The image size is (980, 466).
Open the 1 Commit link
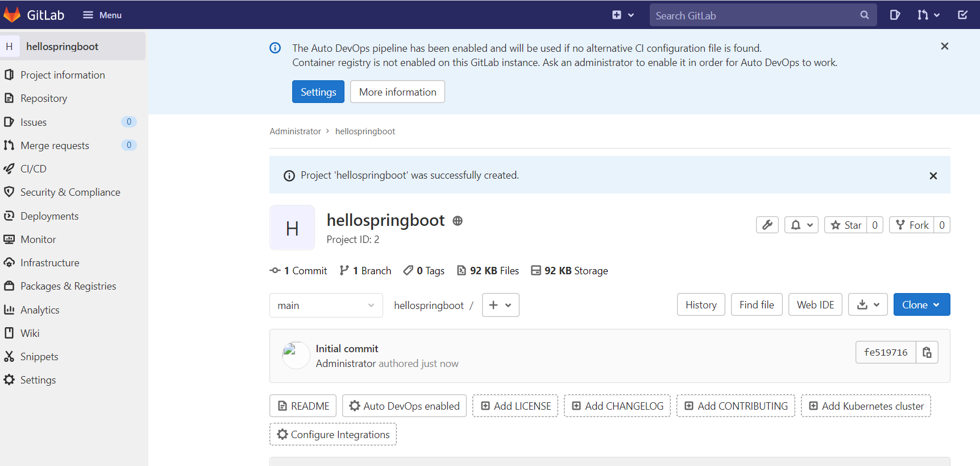pos(298,271)
